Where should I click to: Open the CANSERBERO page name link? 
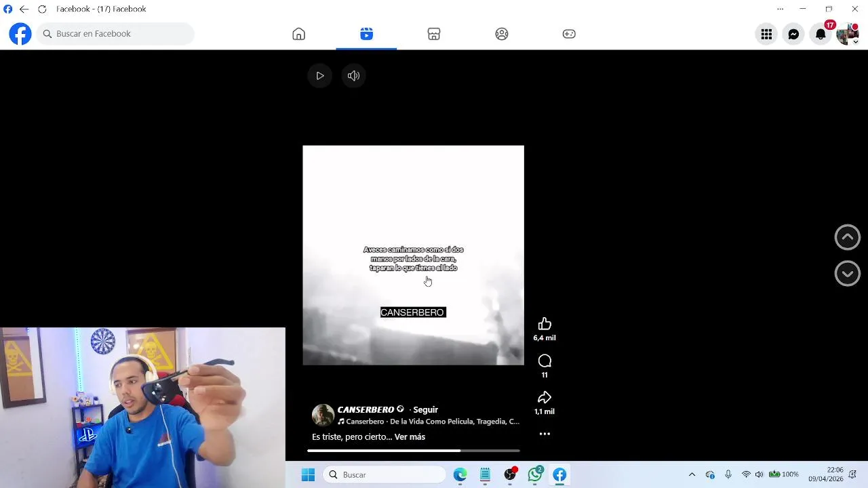click(366, 409)
